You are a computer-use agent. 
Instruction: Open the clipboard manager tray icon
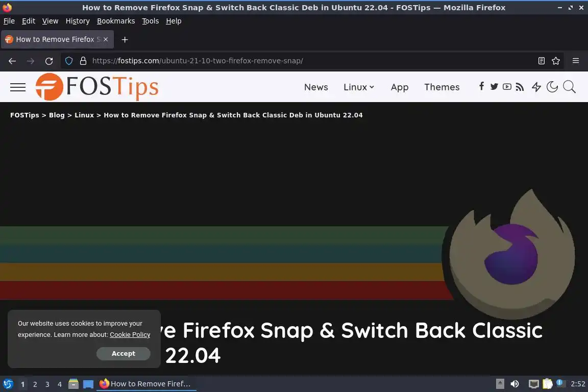tap(548, 384)
